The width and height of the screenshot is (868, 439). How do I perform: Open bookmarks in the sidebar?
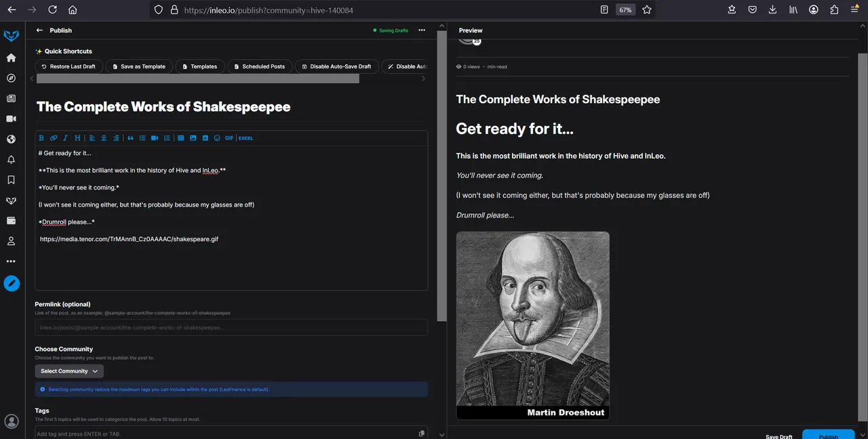point(11,180)
